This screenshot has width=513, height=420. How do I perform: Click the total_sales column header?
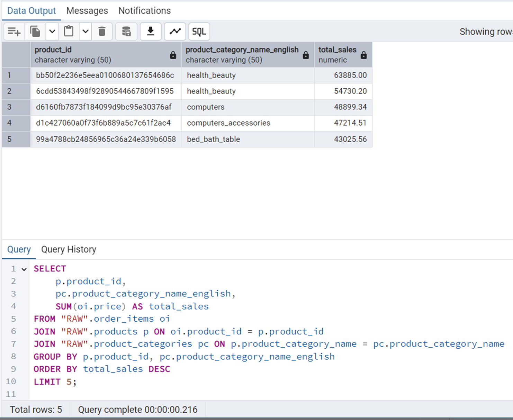(x=337, y=54)
